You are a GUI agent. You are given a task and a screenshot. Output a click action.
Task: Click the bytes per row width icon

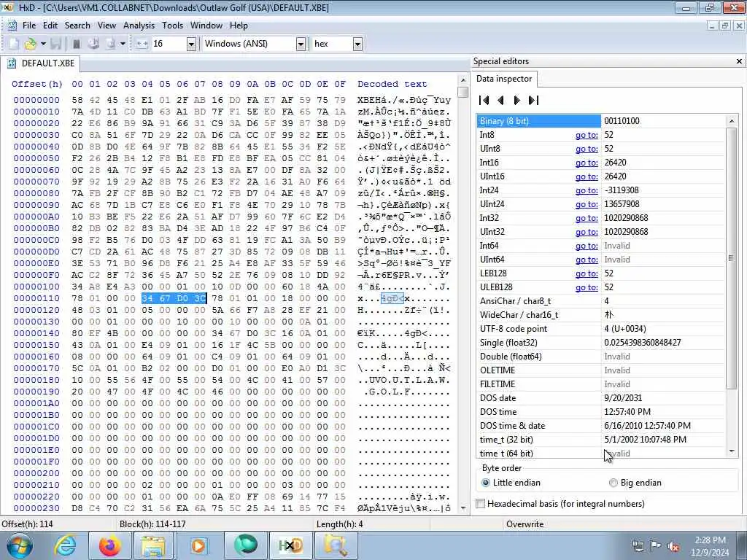tap(142, 44)
